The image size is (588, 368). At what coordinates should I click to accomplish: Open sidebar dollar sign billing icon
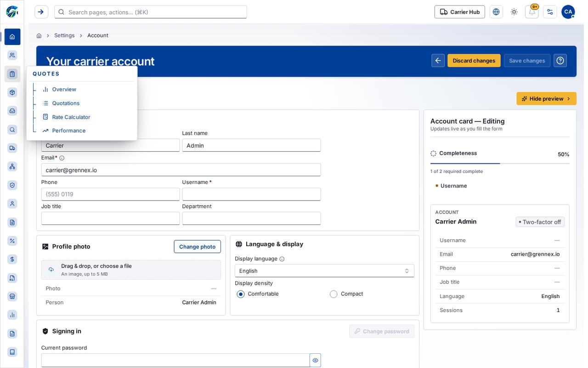click(x=12, y=259)
